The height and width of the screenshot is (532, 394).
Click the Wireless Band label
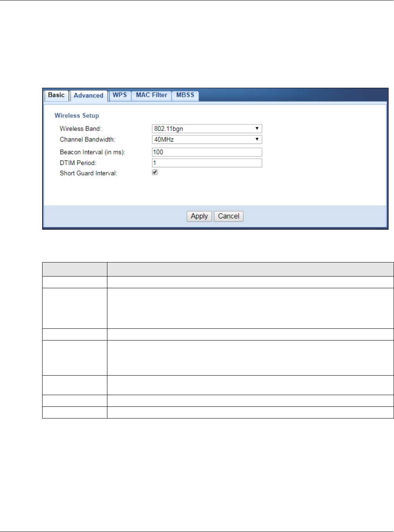(x=80, y=129)
